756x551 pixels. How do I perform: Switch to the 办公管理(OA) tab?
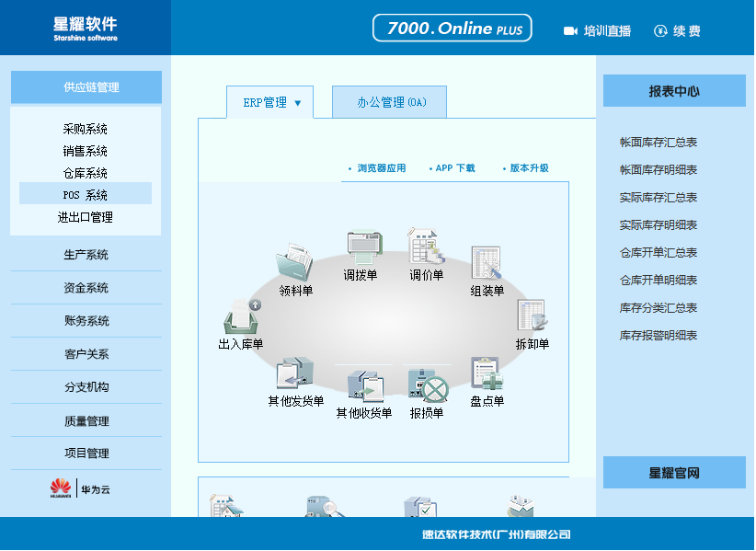pyautogui.click(x=390, y=102)
